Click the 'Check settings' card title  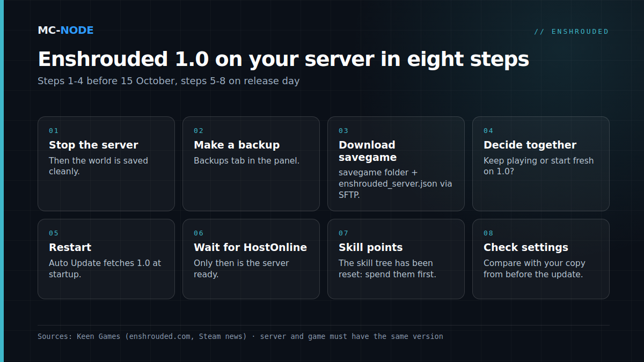pyautogui.click(x=526, y=247)
